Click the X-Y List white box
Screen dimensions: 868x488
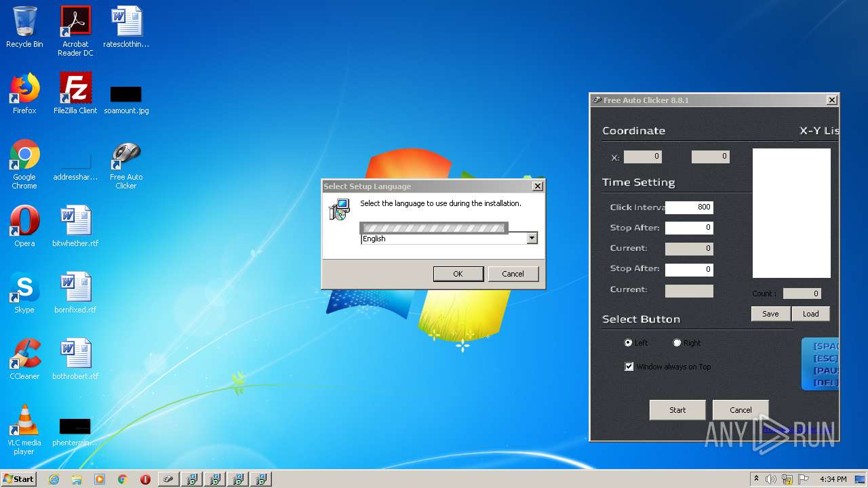pyautogui.click(x=791, y=213)
